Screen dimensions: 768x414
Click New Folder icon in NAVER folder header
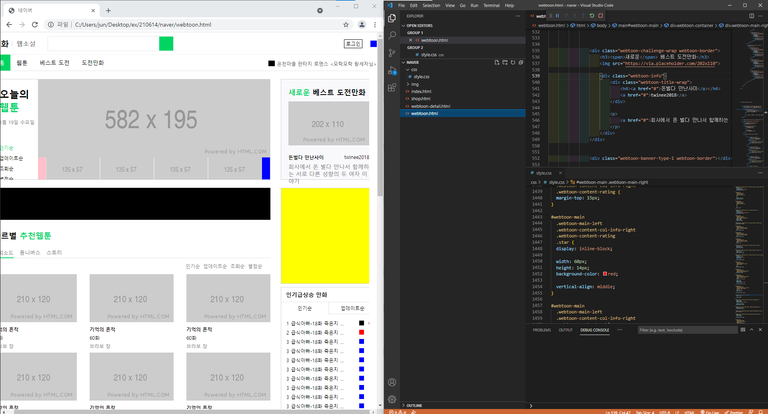[504, 62]
